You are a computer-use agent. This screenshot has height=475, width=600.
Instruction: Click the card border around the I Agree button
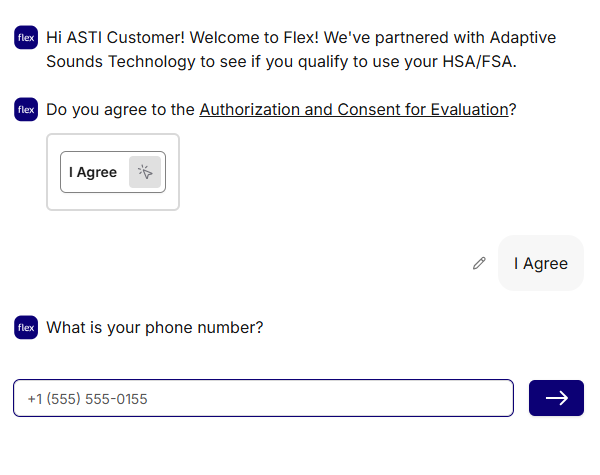click(113, 204)
